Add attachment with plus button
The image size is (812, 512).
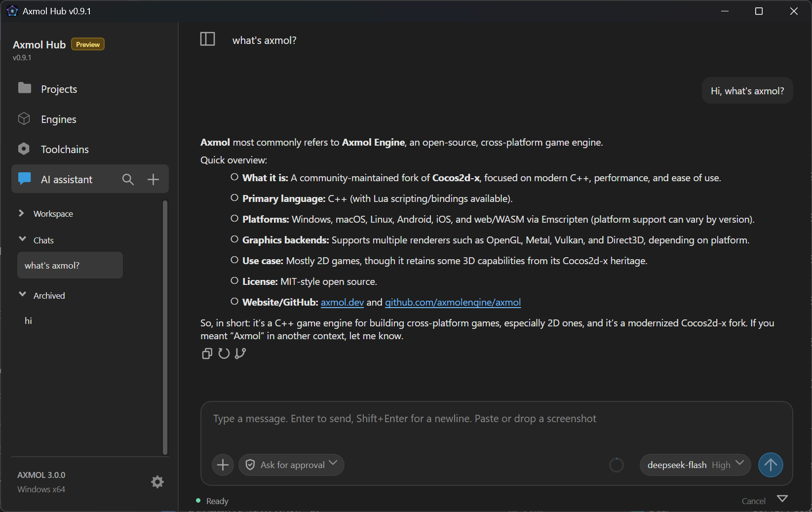[223, 465]
